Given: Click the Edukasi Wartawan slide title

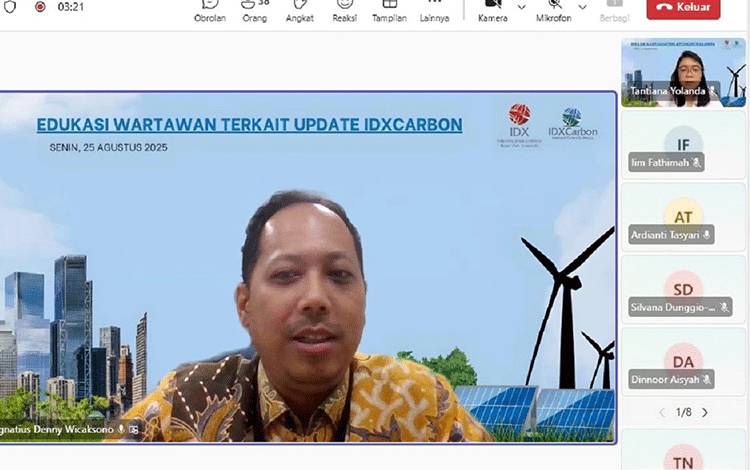Looking at the screenshot, I should (x=249, y=125).
